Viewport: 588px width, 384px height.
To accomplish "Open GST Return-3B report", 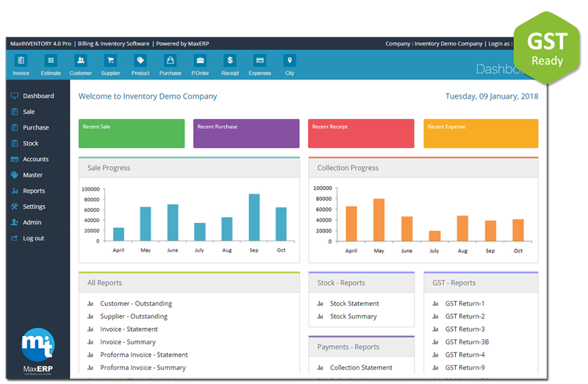I will 467,342.
